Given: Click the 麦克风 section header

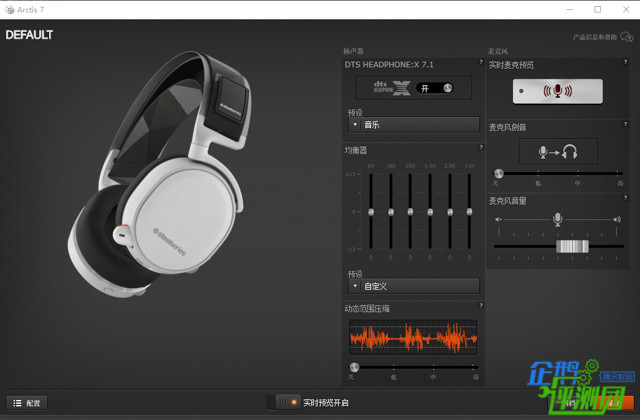Looking at the screenshot, I should click(x=498, y=51).
